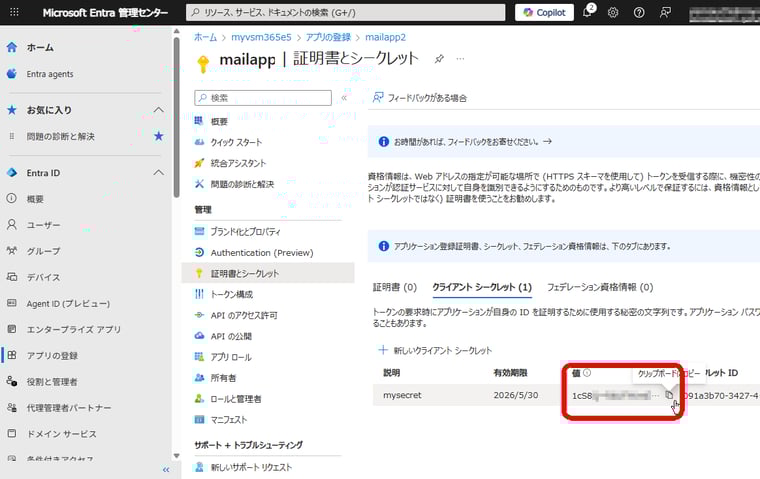
Task: Follow the お時間があれば feedback arrow link
Action: [547, 142]
